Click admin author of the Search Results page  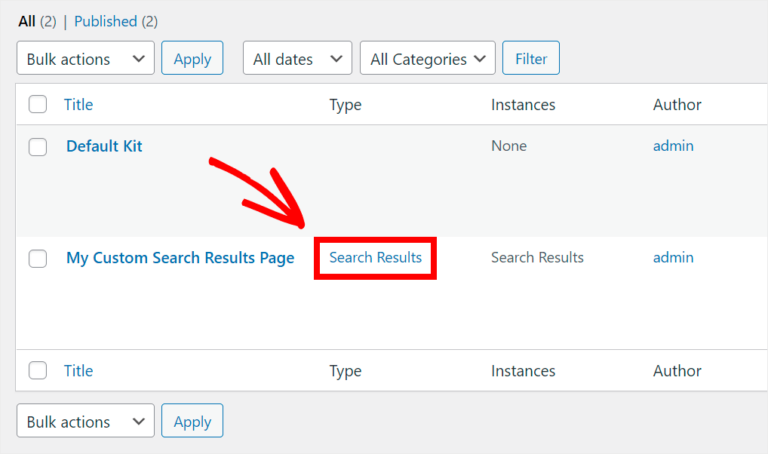[x=673, y=258]
